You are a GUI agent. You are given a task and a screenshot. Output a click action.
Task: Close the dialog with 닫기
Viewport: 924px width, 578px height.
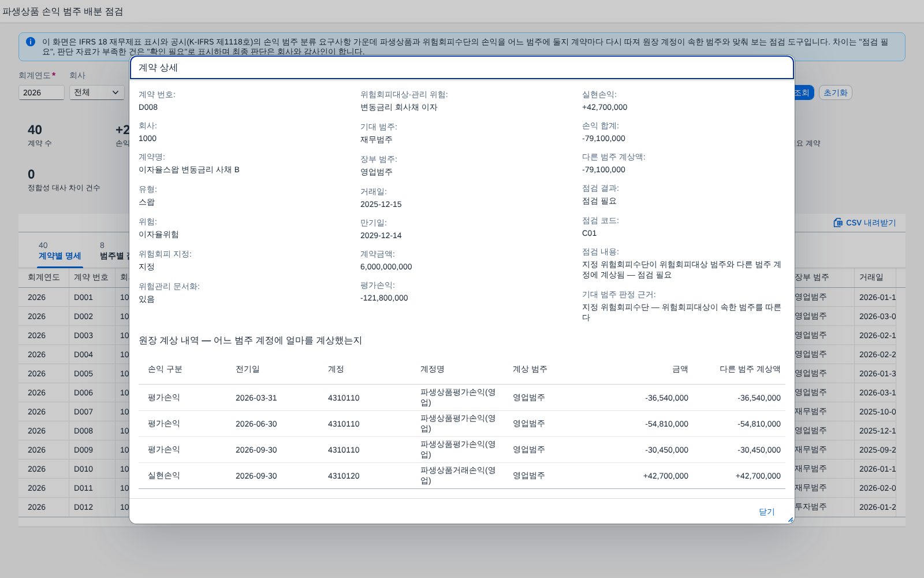coord(766,512)
